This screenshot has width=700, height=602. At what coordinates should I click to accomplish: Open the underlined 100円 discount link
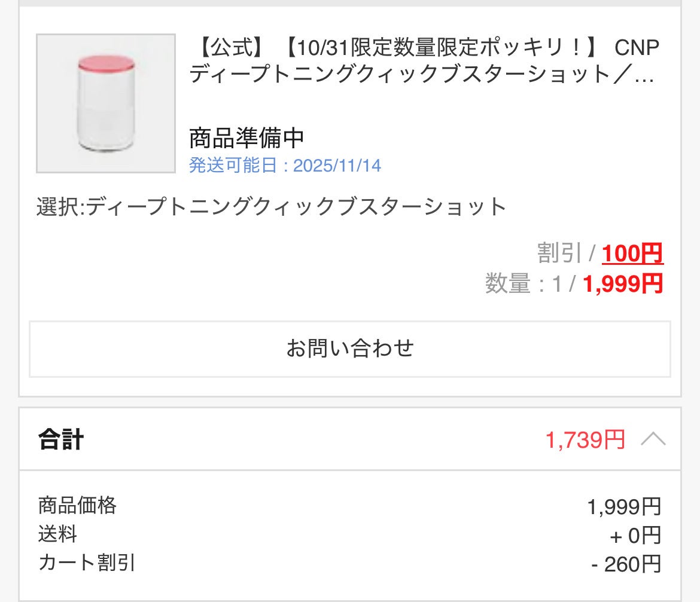click(632, 254)
